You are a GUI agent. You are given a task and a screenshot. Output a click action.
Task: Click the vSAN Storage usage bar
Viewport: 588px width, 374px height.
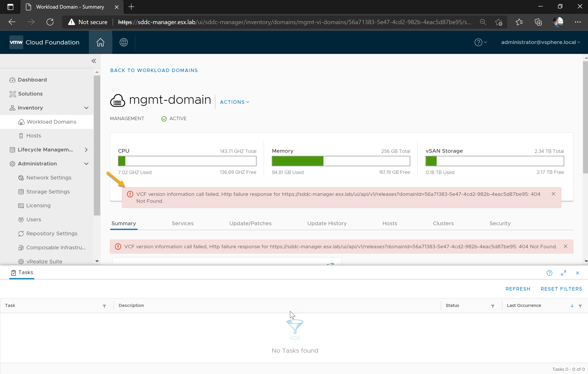pyautogui.click(x=495, y=161)
